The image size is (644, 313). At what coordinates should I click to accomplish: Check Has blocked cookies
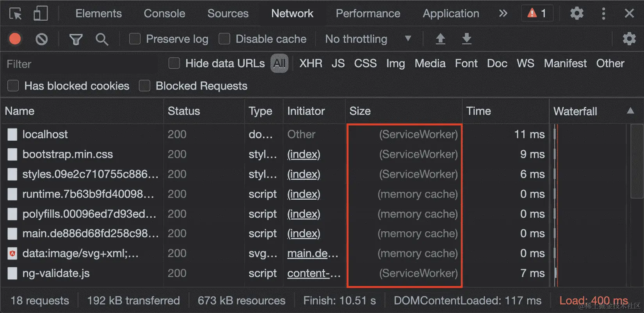tap(13, 86)
